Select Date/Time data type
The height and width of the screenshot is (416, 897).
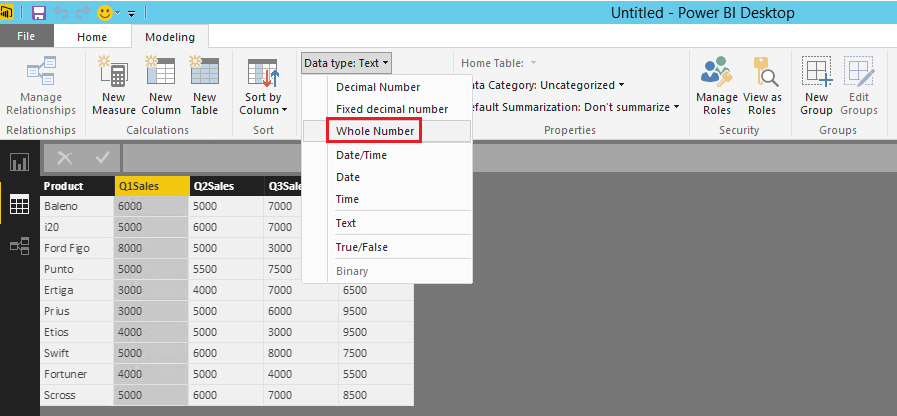pyautogui.click(x=362, y=155)
